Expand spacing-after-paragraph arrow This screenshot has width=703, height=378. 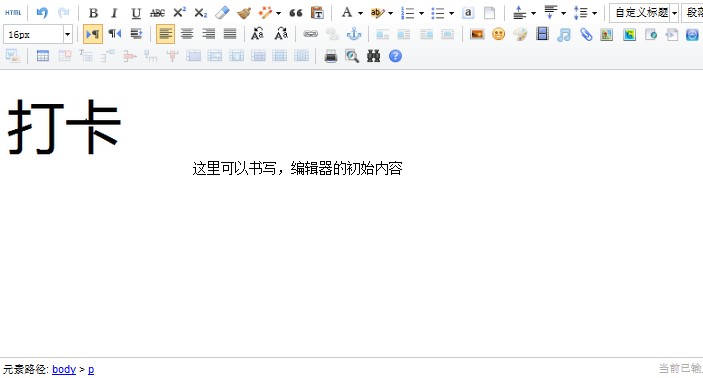click(564, 13)
